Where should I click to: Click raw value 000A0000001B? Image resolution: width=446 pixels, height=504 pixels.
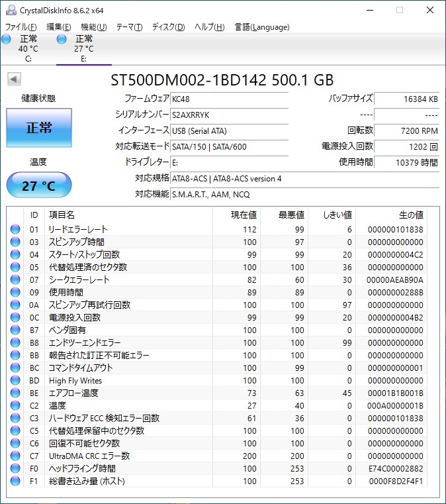tap(395, 405)
